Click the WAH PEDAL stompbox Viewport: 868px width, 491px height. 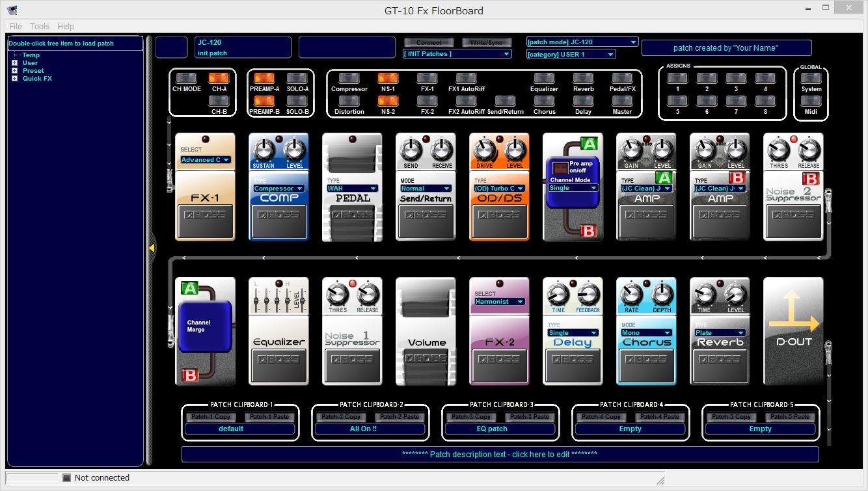(352, 187)
